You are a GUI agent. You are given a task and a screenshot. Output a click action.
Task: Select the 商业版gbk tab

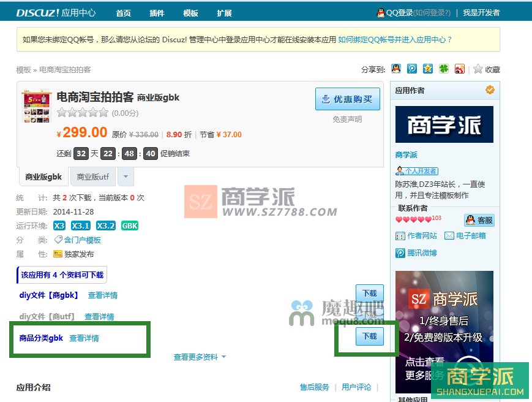click(43, 177)
